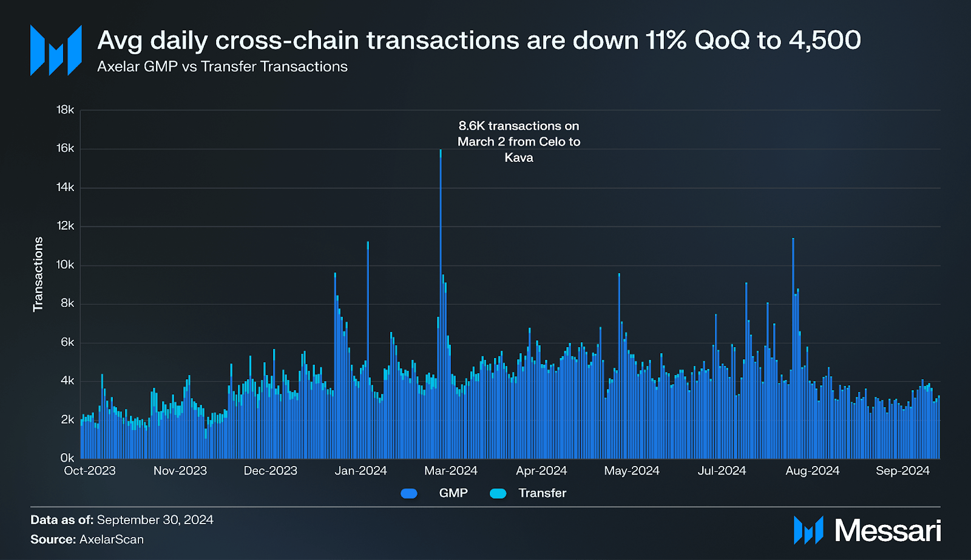The height and width of the screenshot is (560, 971).
Task: Click the Transfer legend color swatch
Action: coord(498,493)
